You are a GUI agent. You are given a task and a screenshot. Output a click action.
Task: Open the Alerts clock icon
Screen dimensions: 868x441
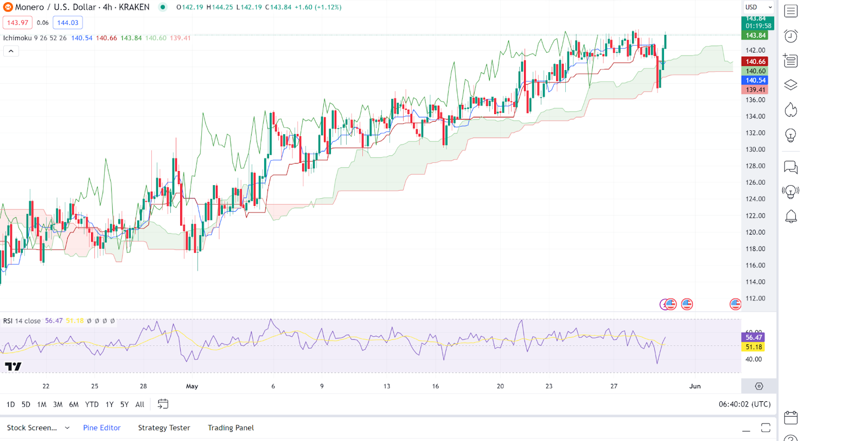pos(791,36)
